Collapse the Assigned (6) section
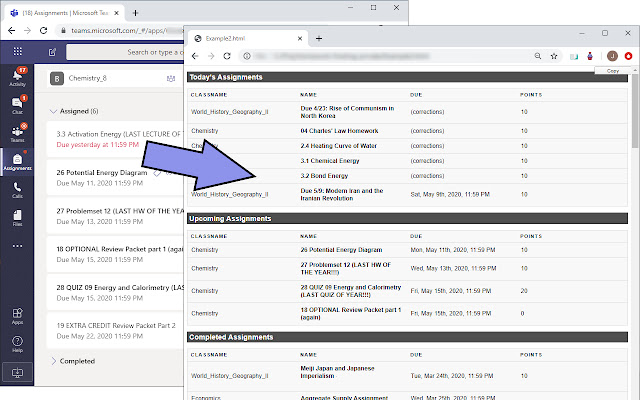Viewport: 640px width, 400px height. tap(53, 111)
